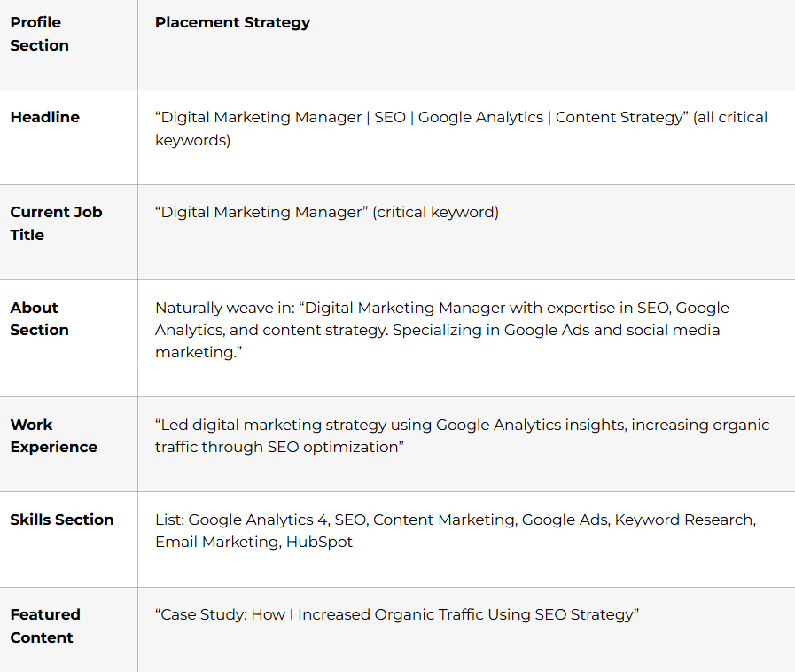Click the "About Section" row label
Screen dimensions: 795x672
click(39, 318)
